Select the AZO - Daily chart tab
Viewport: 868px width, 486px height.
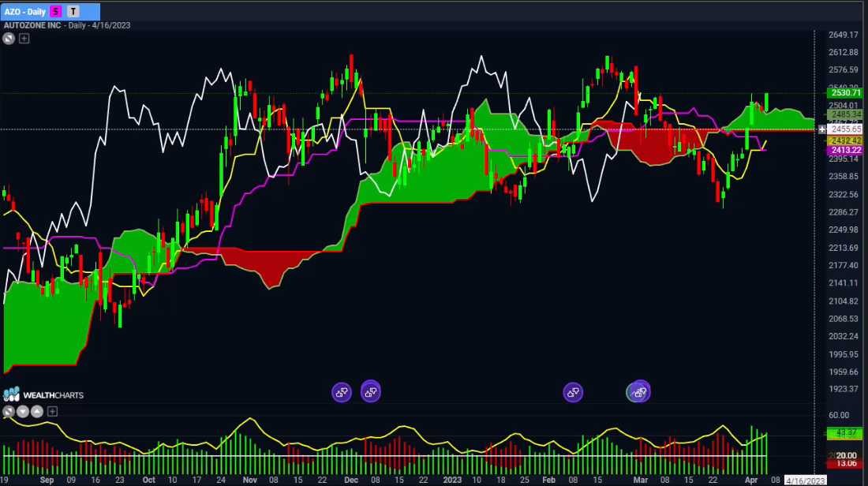(x=51, y=12)
